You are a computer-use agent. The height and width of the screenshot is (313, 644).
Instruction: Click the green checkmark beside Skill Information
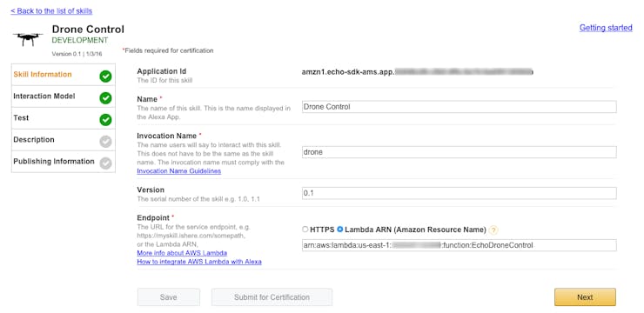click(x=105, y=77)
